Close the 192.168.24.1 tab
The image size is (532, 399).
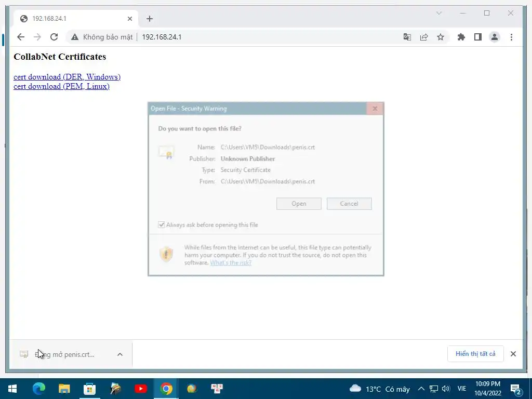coord(129,19)
